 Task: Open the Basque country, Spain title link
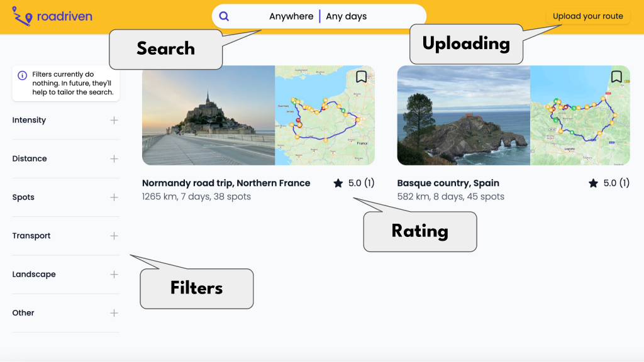(x=448, y=184)
